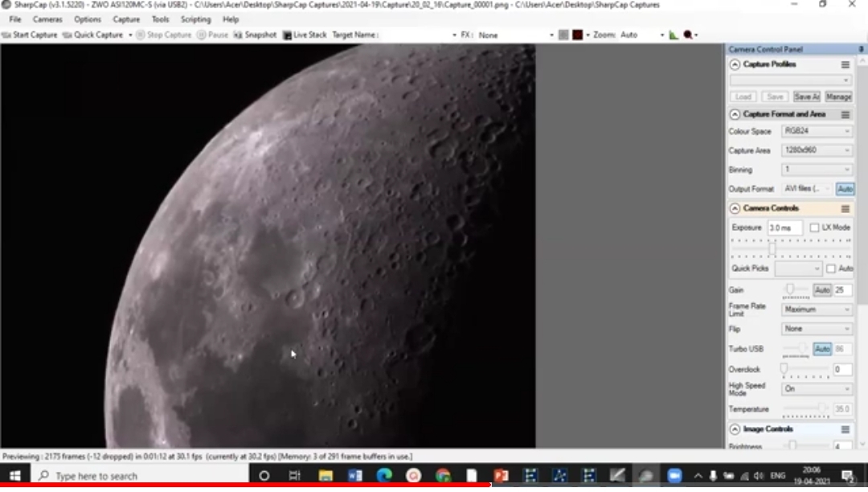Collapse the Capture Format and Area section
868x492 pixels.
point(735,115)
